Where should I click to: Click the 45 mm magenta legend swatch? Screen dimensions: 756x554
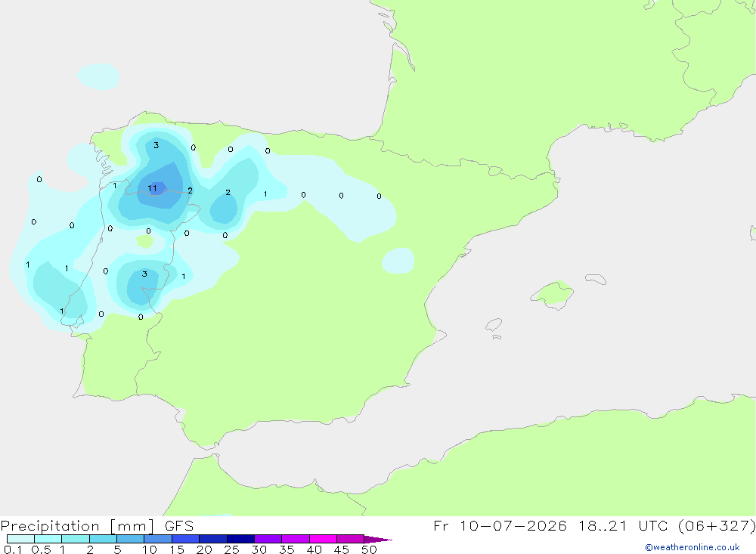351,539
